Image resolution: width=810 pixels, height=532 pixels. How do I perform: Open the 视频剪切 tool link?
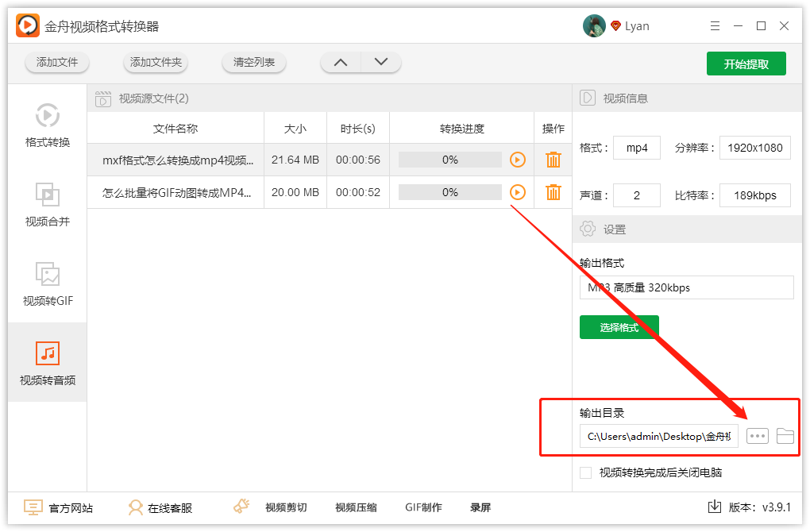click(x=286, y=507)
